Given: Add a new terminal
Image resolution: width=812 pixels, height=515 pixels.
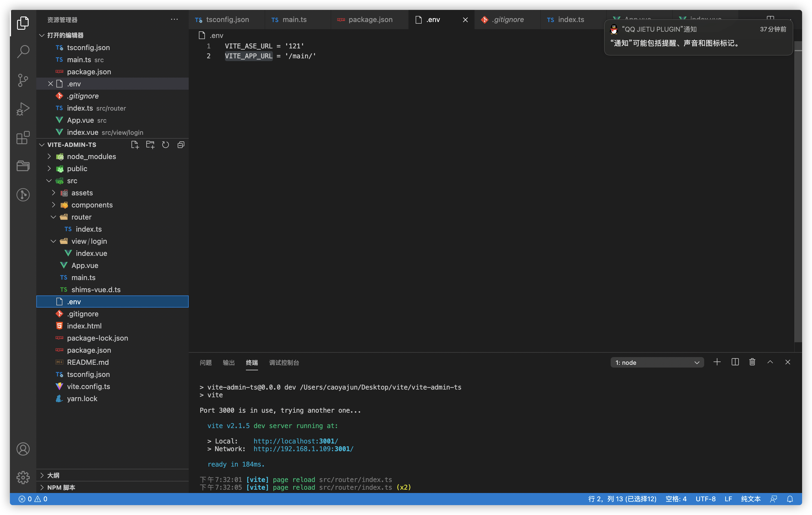Looking at the screenshot, I should pyautogui.click(x=717, y=362).
